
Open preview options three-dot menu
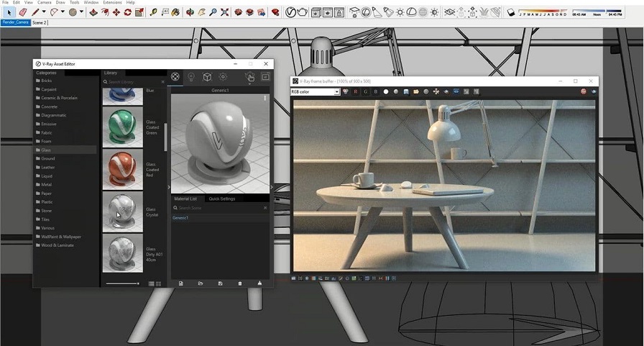(265, 99)
